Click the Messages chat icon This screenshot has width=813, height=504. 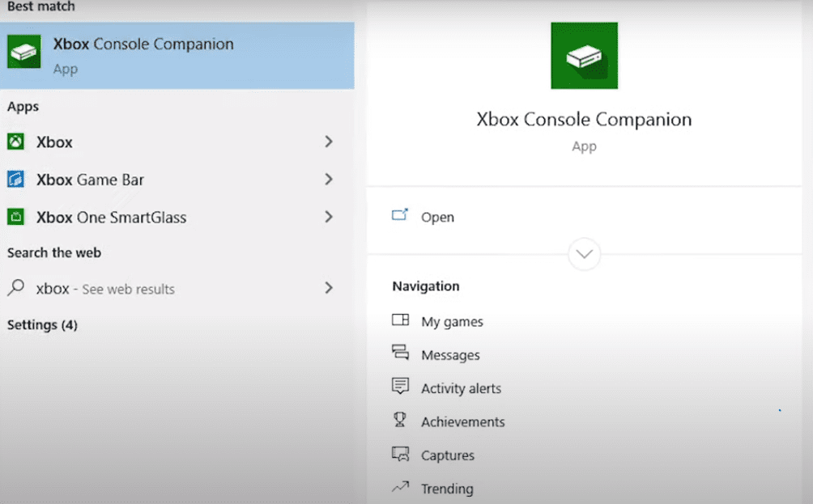coord(400,352)
